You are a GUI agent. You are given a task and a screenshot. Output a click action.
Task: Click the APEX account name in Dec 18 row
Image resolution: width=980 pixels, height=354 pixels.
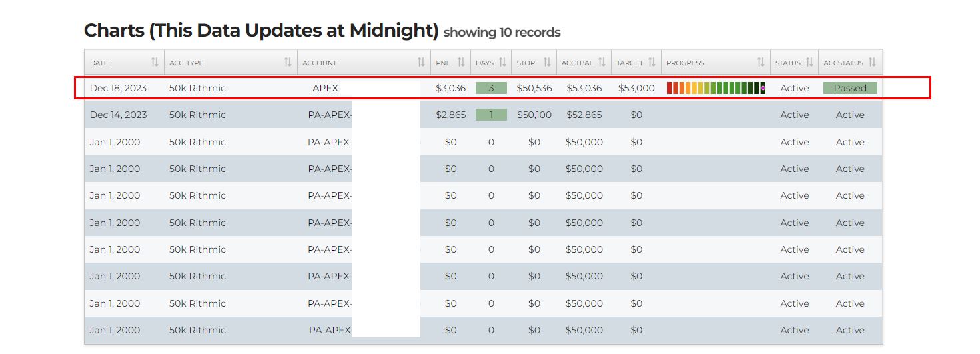click(326, 88)
